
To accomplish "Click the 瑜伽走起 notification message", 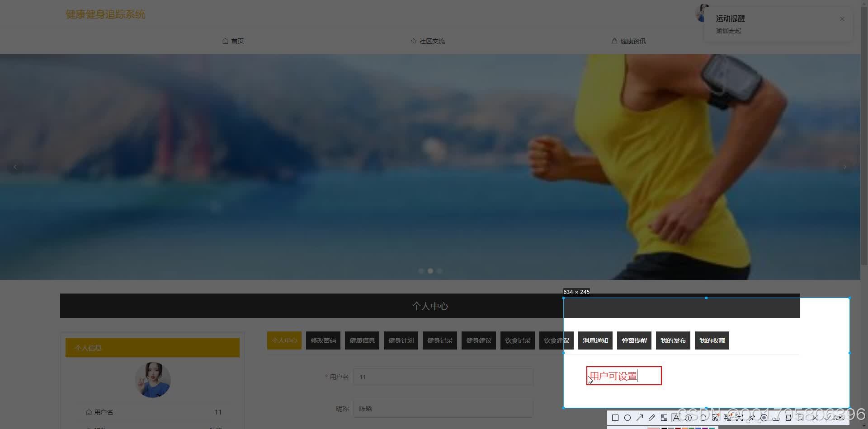I will pyautogui.click(x=728, y=31).
